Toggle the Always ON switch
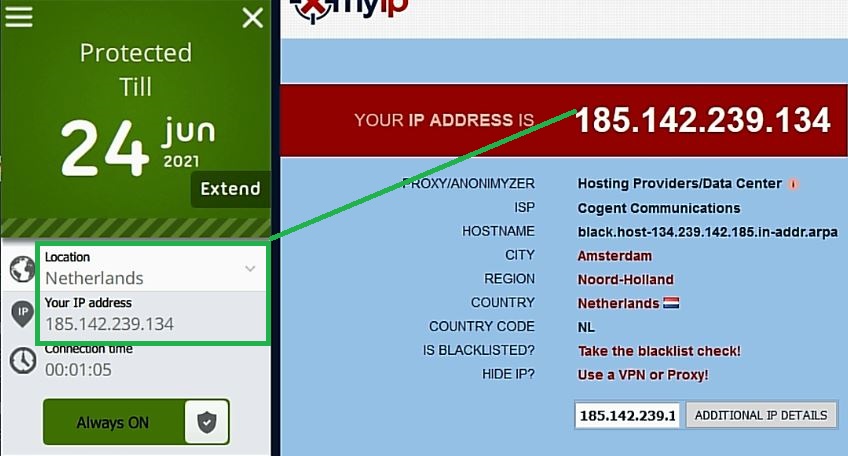Image resolution: width=848 pixels, height=456 pixels. (136, 422)
